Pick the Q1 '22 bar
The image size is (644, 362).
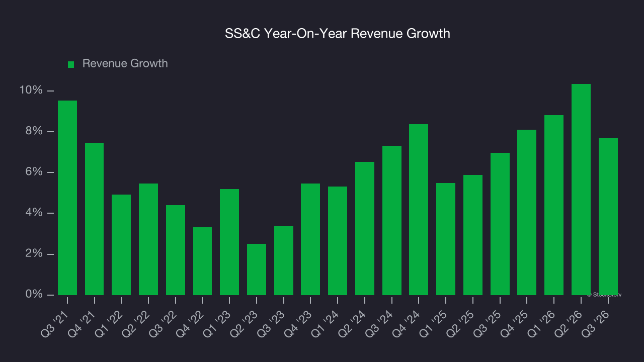pyautogui.click(x=121, y=245)
